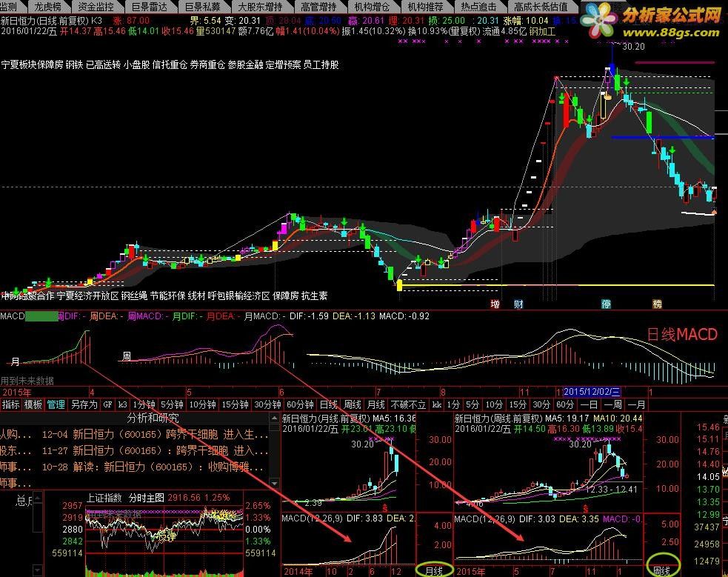Viewport: 728px width, 577px height.
Task: Click the 增 event marker on chart
Action: coord(495,304)
